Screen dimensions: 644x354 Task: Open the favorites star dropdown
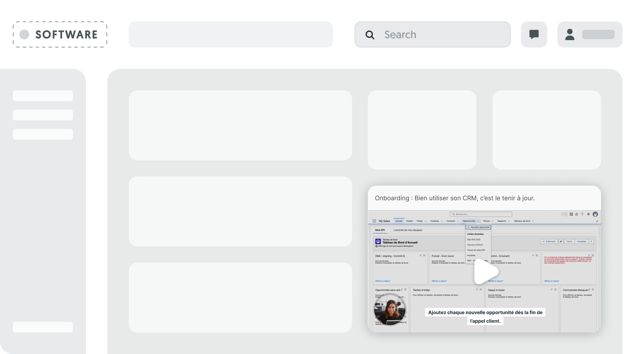click(x=566, y=214)
